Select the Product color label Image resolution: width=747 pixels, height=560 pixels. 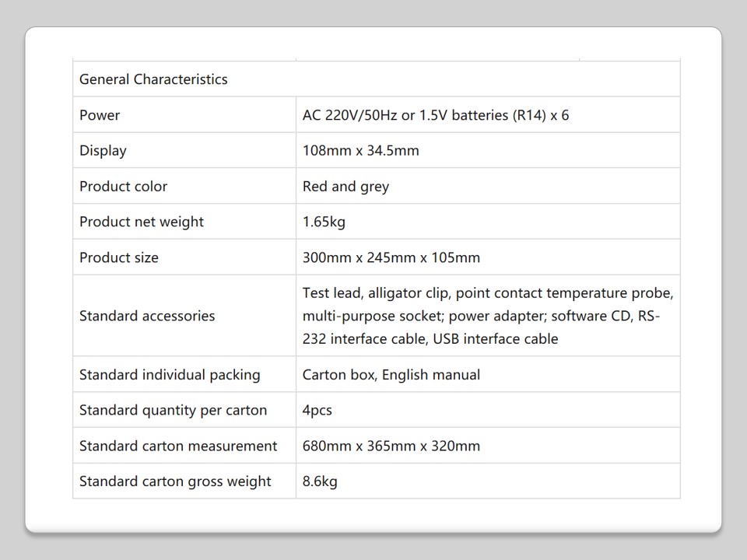click(123, 187)
